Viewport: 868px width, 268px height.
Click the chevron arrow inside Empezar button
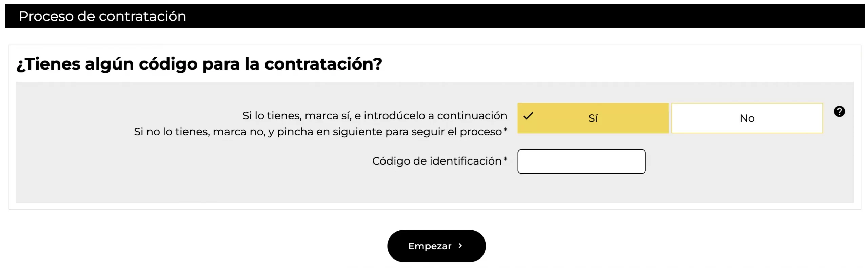tap(460, 246)
